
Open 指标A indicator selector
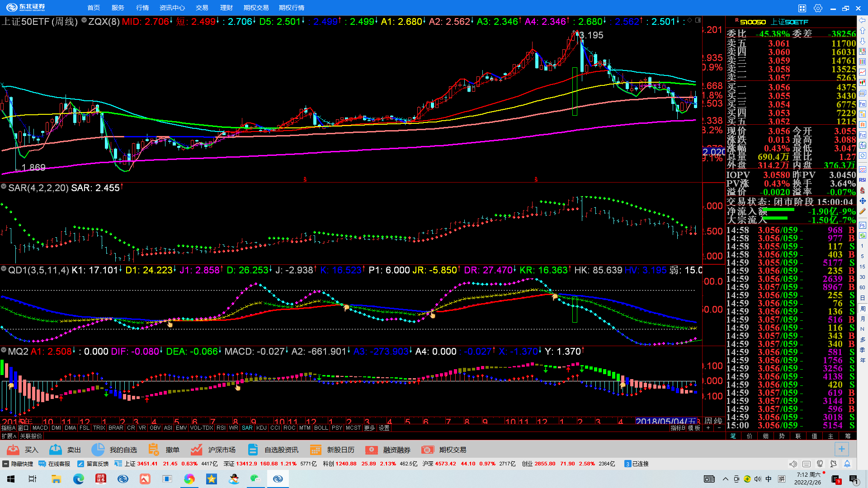click(8, 428)
